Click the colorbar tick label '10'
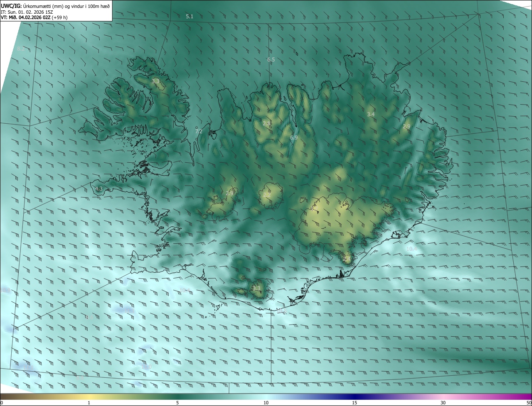 coord(266,403)
